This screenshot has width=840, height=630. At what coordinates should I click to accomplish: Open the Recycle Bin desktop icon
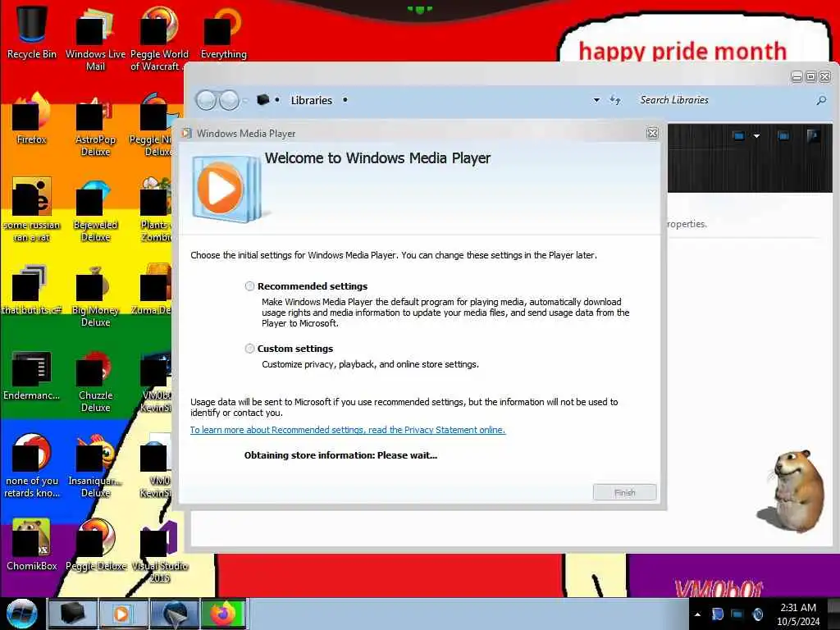click(x=32, y=32)
